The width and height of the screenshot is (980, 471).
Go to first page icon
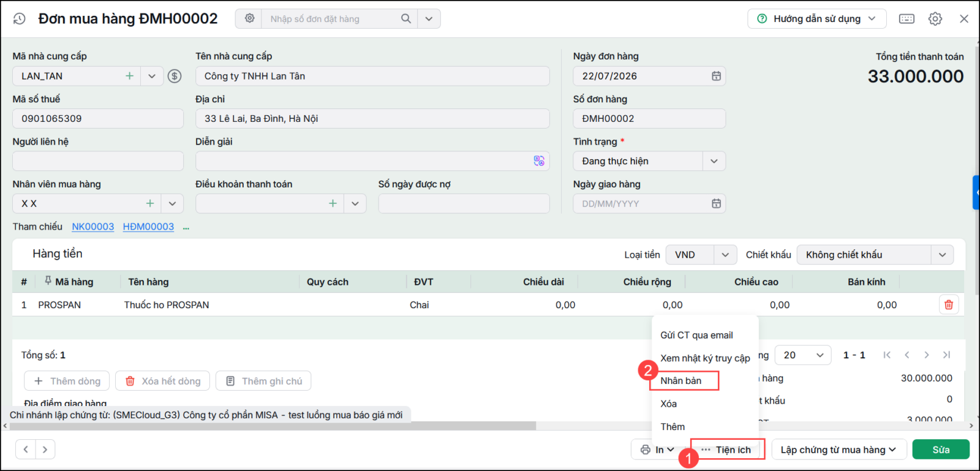click(887, 355)
